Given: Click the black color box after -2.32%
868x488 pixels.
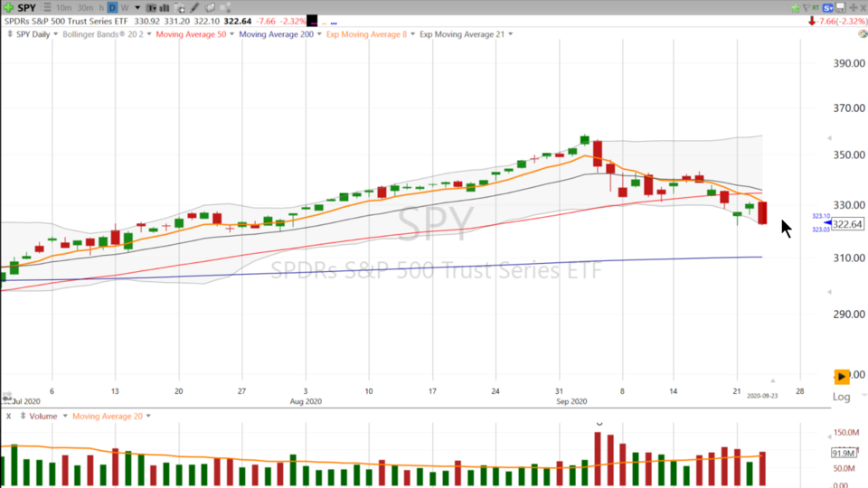Looking at the screenshot, I should (x=312, y=21).
